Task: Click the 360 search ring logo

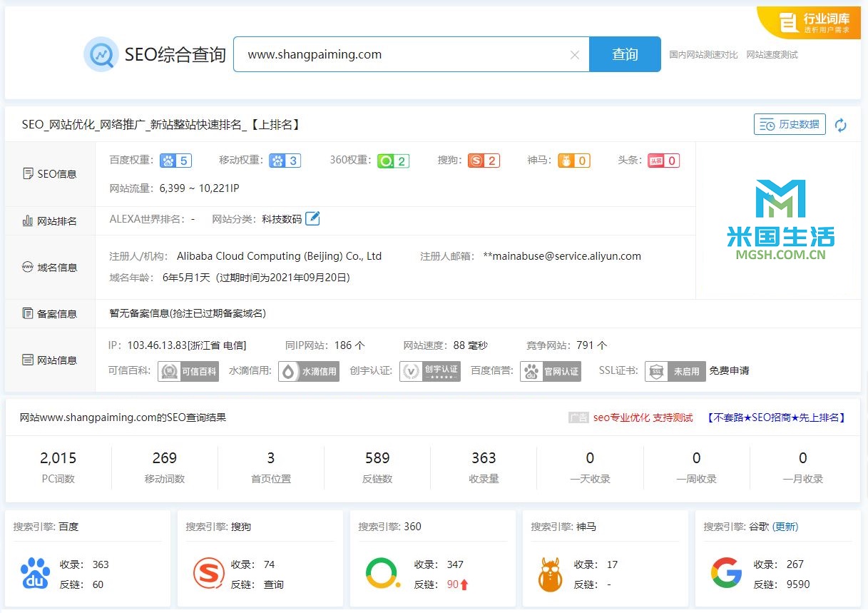Action: tap(383, 574)
